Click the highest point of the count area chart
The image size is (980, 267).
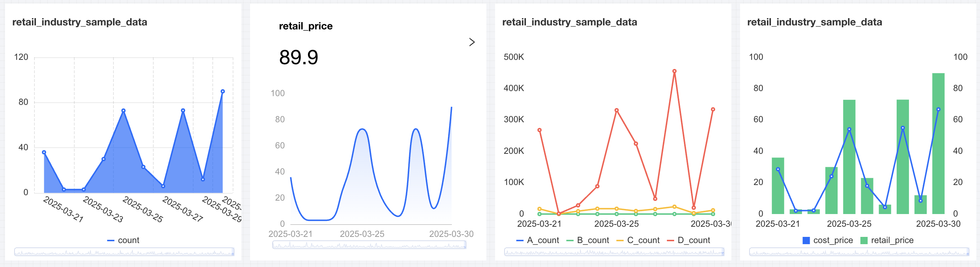[223, 91]
